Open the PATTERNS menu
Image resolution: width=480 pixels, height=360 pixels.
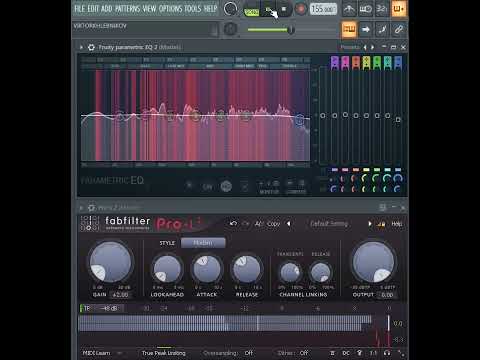coord(128,8)
